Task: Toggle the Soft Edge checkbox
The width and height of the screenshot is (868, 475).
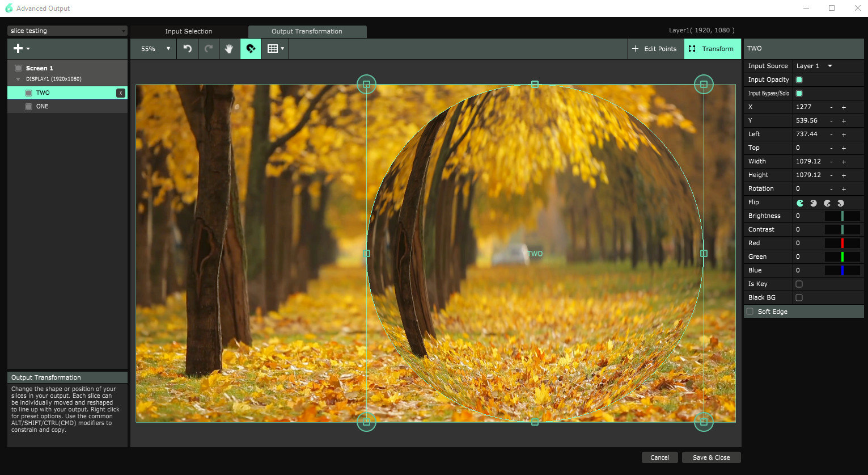Action: pos(750,312)
